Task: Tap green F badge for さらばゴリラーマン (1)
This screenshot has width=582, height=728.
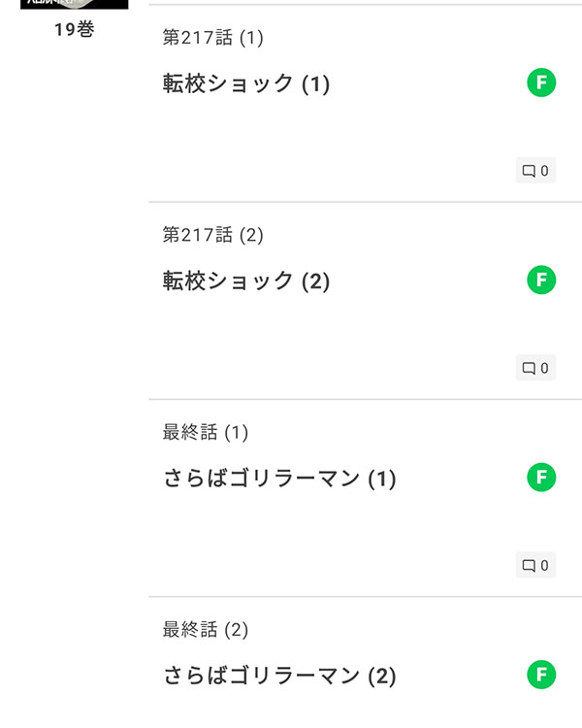Action: coord(541,478)
